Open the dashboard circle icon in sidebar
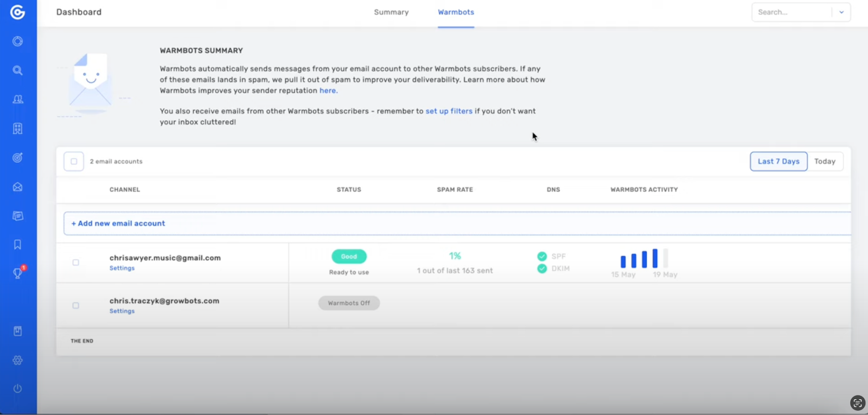 point(18,41)
